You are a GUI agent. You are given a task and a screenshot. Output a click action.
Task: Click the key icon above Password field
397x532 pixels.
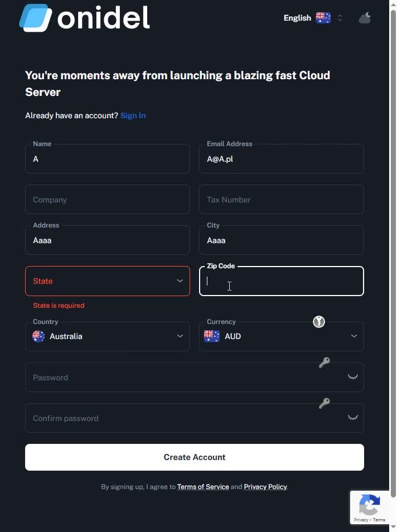(324, 362)
